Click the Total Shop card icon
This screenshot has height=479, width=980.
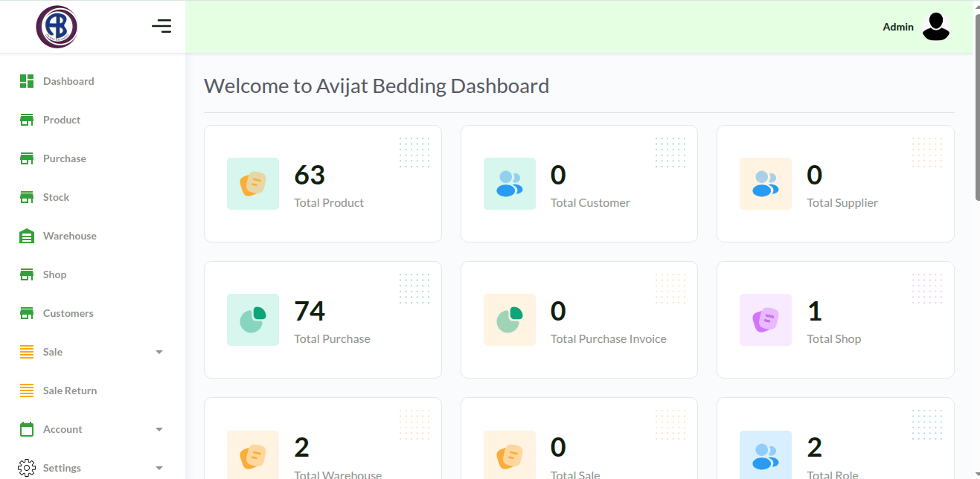(766, 320)
